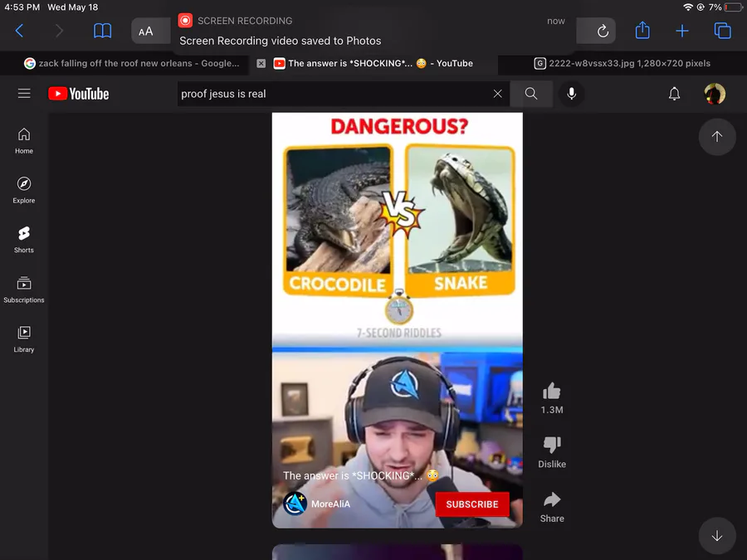Switch to the 2222-w8vssx33.jpg tab
Viewport: 747px width, 560px height.
click(622, 63)
